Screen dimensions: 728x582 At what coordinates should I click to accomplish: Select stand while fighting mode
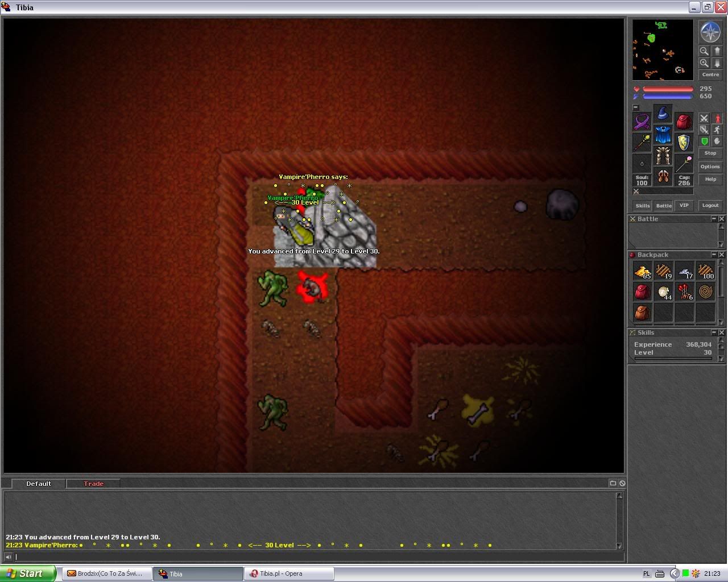pos(717,118)
